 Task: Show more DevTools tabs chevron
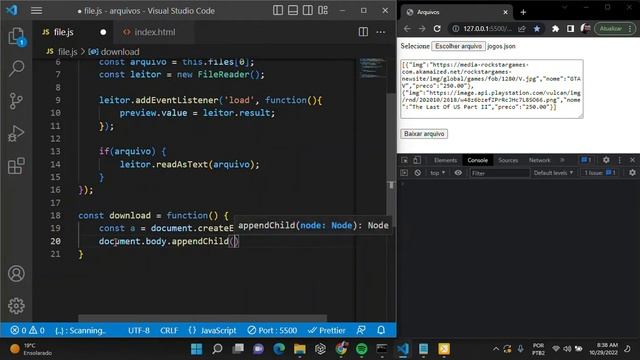click(x=562, y=160)
